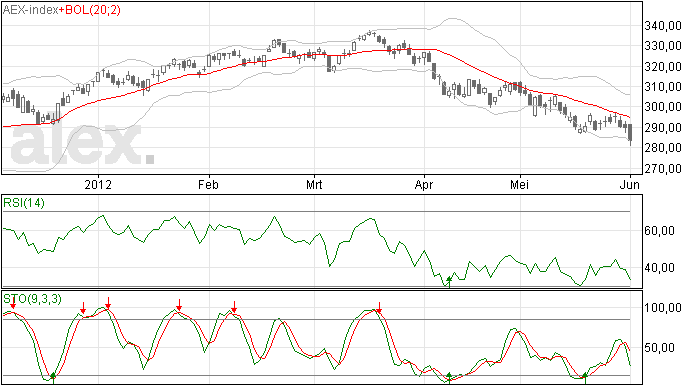Select the STO(9,3,3) indicator label
690x387 pixels.
[x=33, y=299]
